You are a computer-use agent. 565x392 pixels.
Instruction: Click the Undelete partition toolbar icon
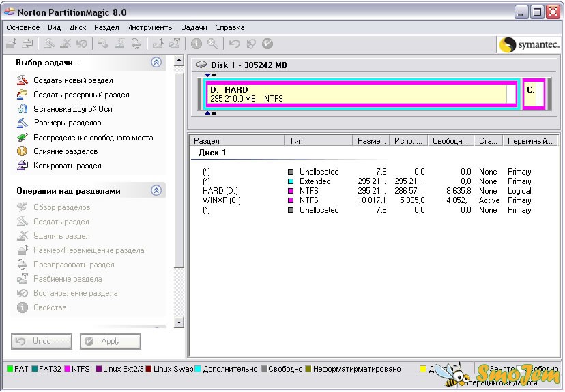point(82,44)
